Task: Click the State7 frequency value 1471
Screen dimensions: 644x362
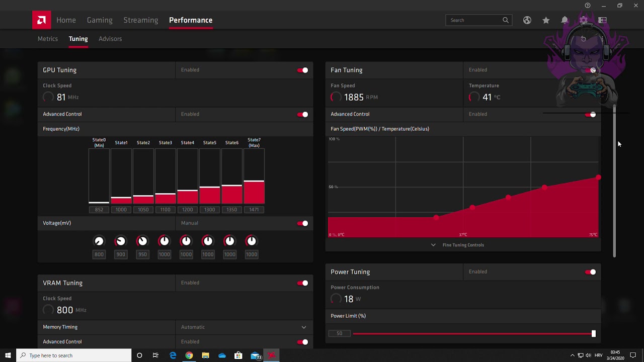Action: tap(254, 210)
